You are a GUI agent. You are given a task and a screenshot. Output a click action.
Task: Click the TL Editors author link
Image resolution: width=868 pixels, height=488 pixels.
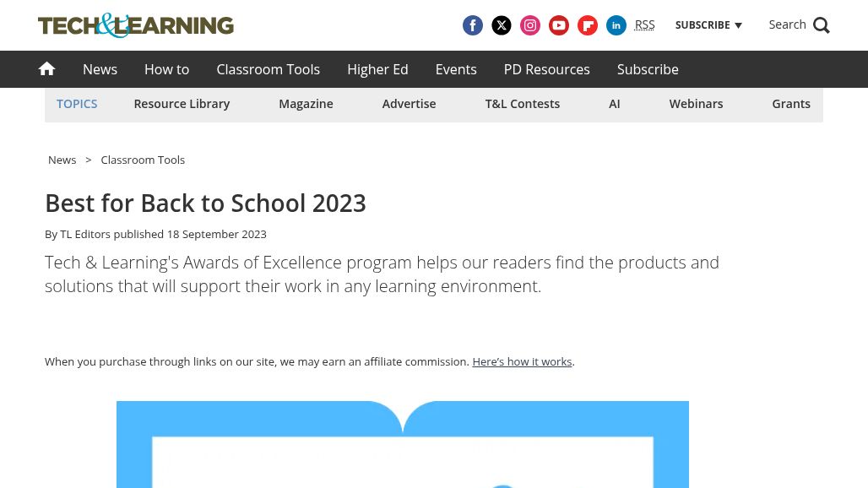point(85,234)
